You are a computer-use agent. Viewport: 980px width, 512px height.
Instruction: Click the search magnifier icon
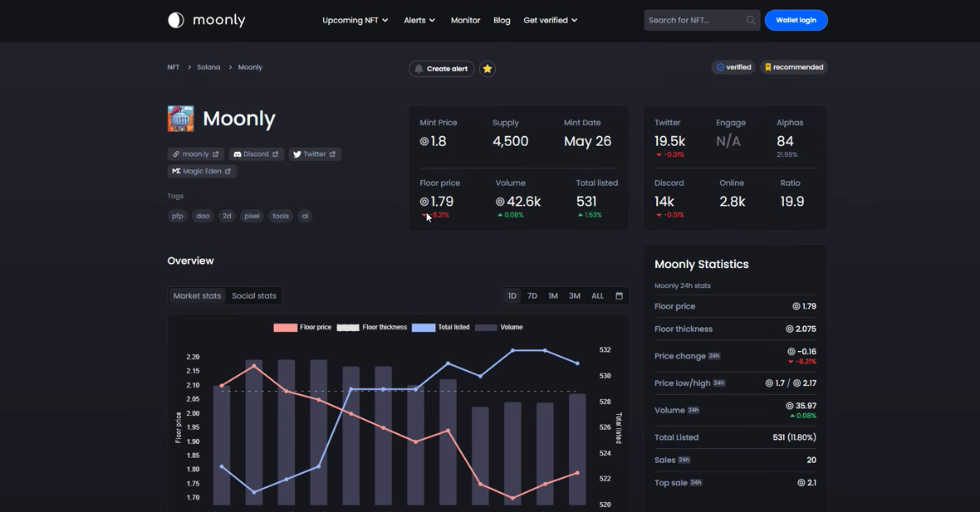751,20
